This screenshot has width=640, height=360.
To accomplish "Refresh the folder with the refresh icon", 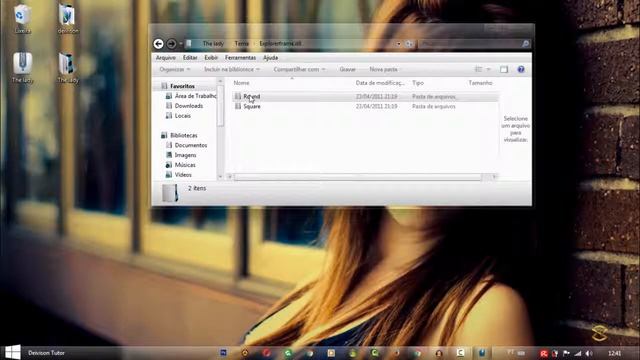I will coord(409,44).
